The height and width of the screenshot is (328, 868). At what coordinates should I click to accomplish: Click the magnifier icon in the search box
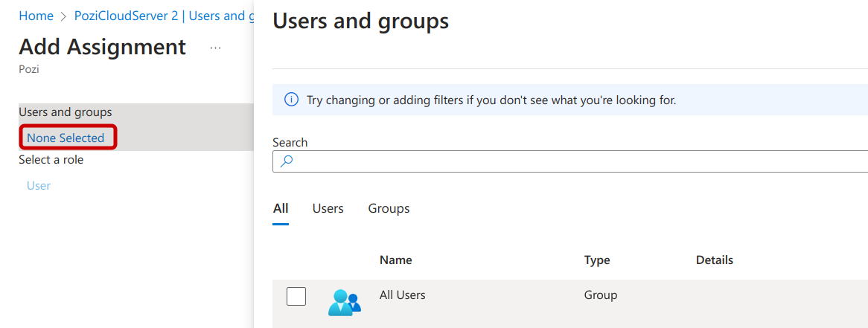click(287, 161)
